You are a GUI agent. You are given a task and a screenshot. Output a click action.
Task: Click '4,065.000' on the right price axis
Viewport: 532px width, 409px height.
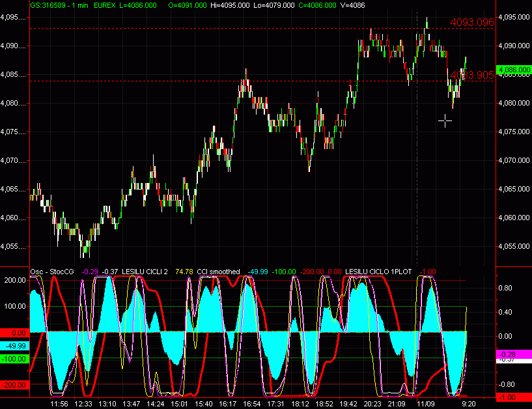[514, 189]
